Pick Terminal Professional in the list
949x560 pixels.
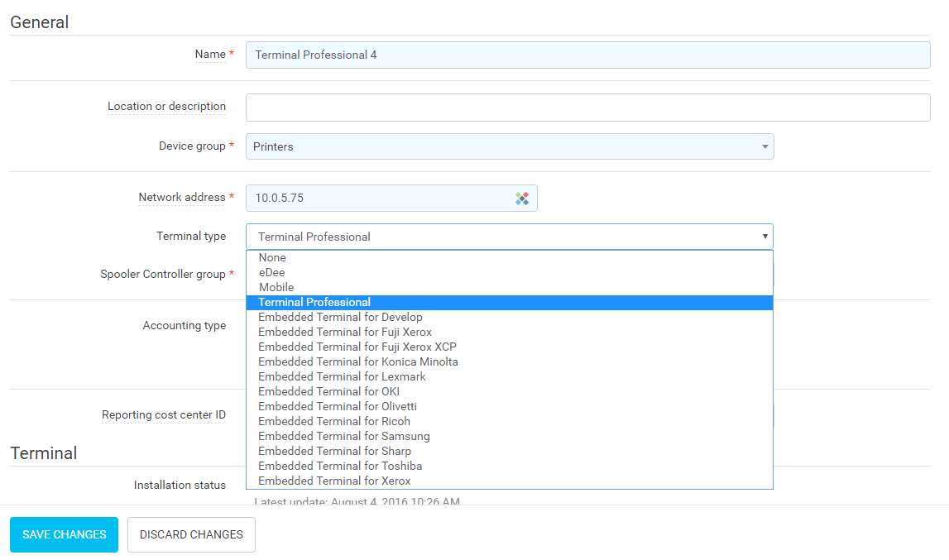click(314, 303)
